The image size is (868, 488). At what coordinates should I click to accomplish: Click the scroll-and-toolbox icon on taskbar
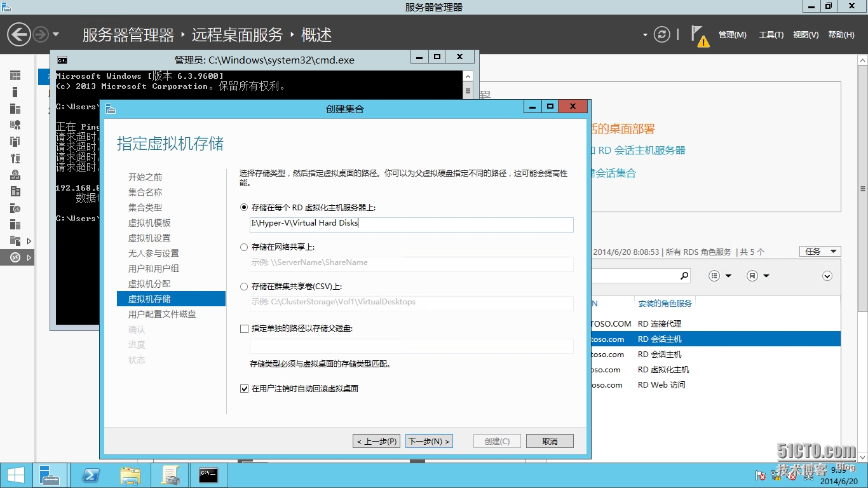170,475
